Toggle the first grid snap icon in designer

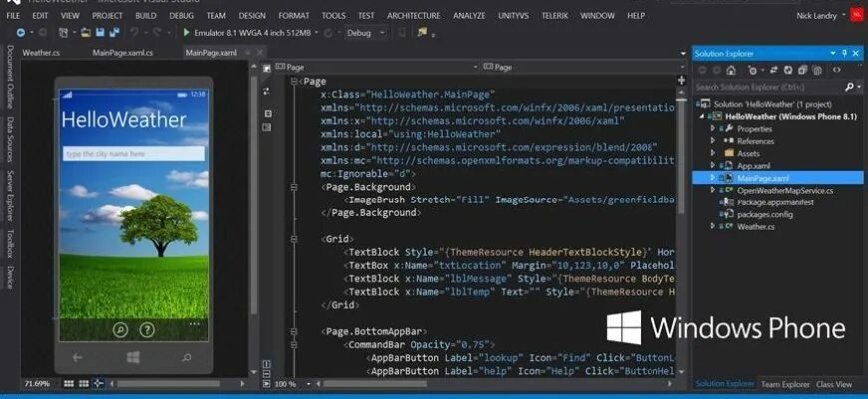coord(69,383)
